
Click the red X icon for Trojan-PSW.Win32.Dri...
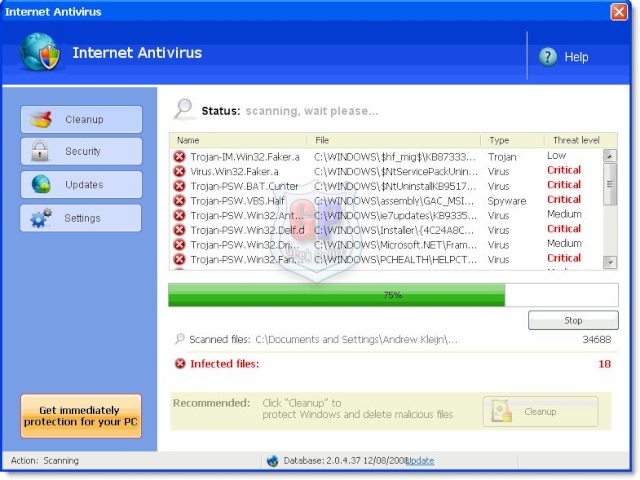(179, 244)
